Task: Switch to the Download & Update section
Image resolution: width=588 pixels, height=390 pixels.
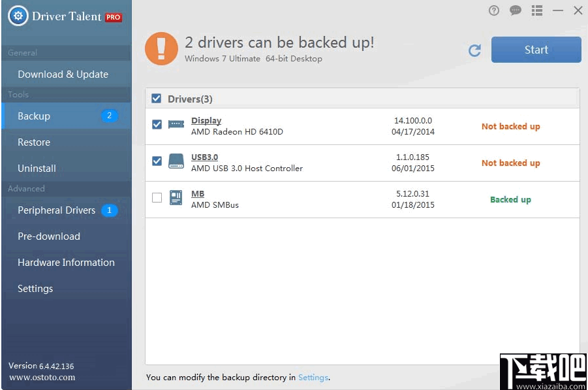Action: click(x=63, y=74)
